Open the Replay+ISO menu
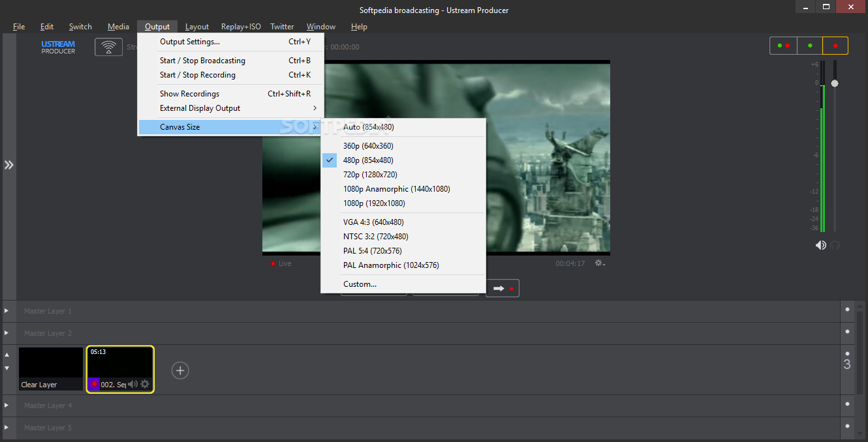Viewport: 868px width, 442px height. 241,27
